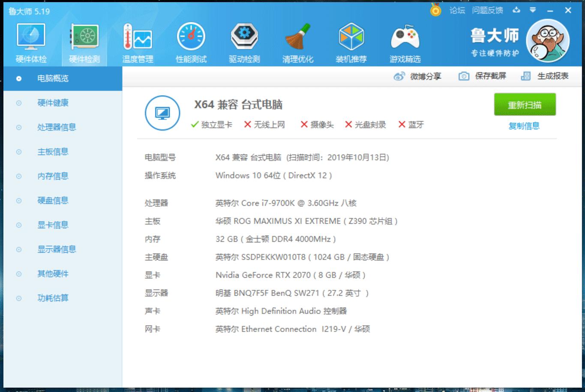Open the 装机推荐 build recommendation section

[351, 42]
